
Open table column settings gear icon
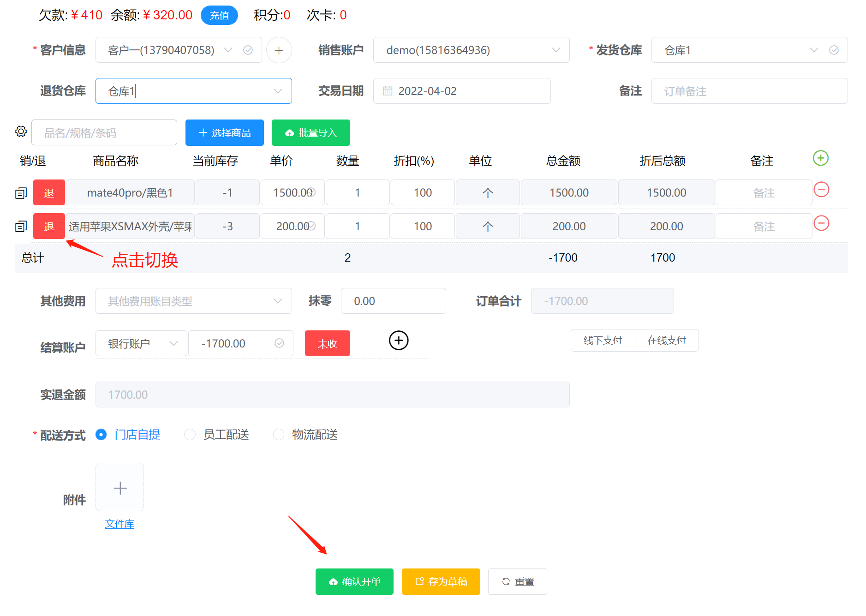coord(21,132)
